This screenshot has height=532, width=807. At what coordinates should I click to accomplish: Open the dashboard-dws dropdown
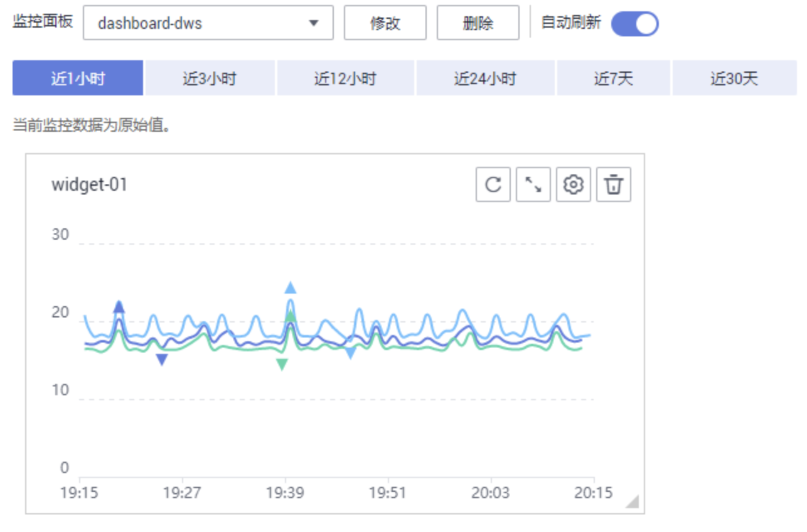(208, 23)
